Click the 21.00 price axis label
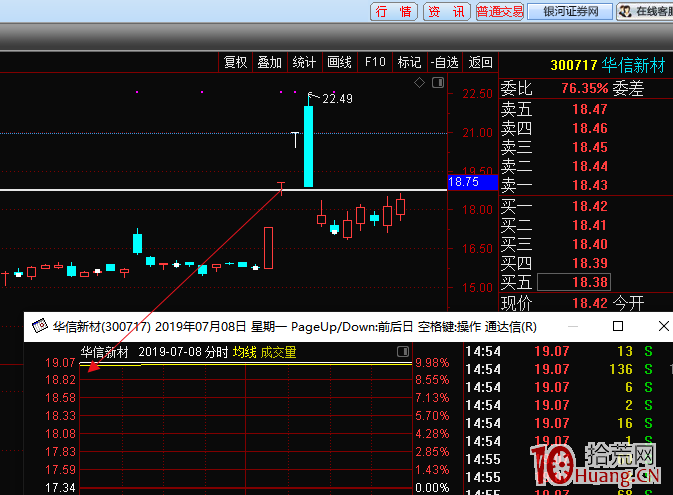673x495 pixels. click(477, 133)
